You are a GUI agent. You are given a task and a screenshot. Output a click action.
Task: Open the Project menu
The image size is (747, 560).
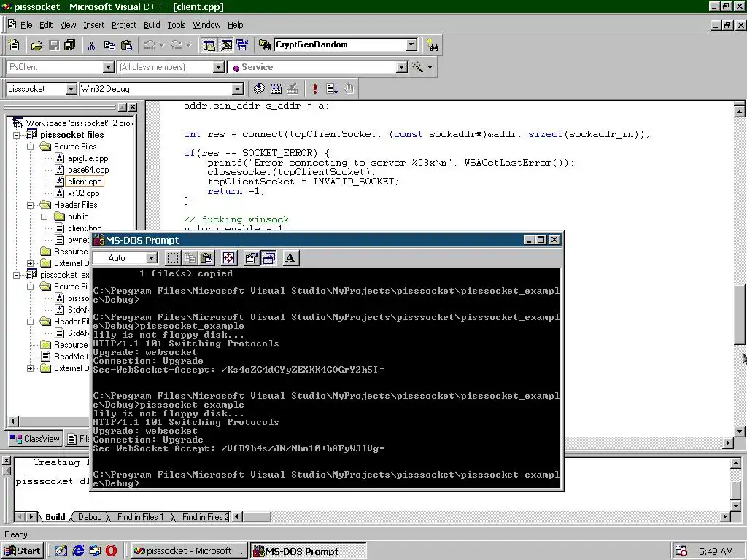(124, 25)
